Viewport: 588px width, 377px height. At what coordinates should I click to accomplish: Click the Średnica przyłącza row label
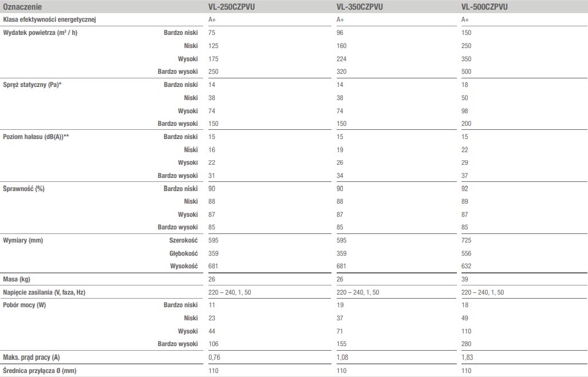[40, 371]
